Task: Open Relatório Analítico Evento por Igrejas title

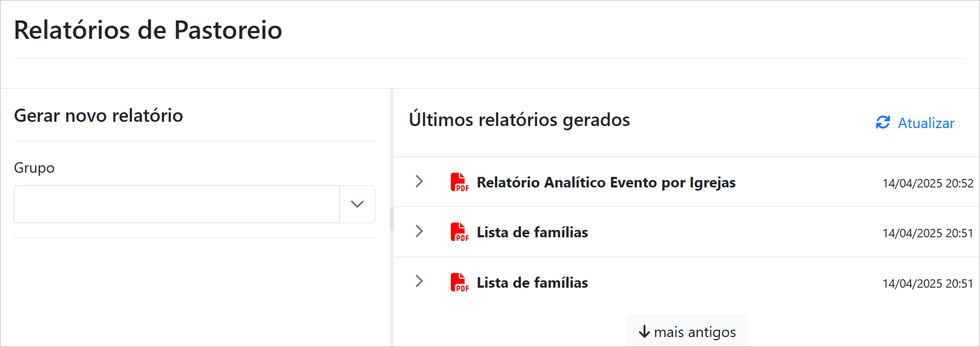Action: tap(606, 182)
